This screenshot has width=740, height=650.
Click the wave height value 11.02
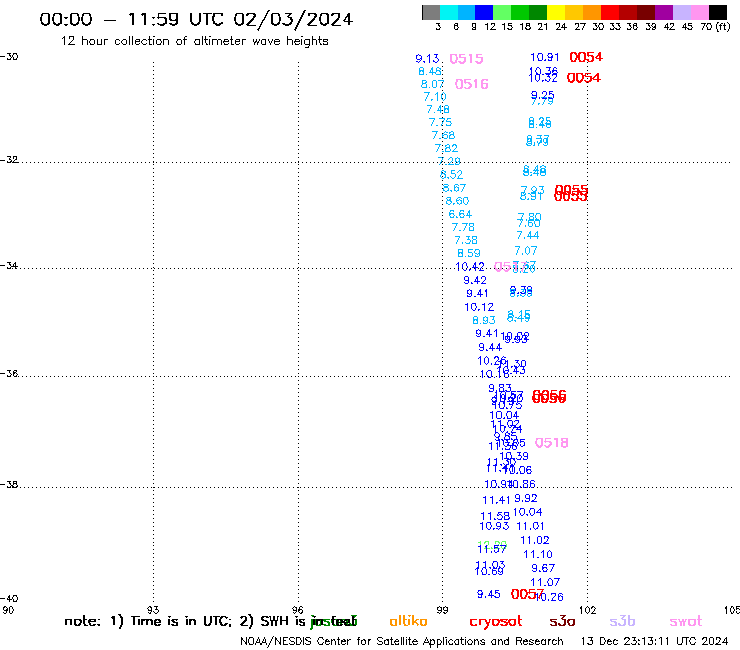(535, 540)
